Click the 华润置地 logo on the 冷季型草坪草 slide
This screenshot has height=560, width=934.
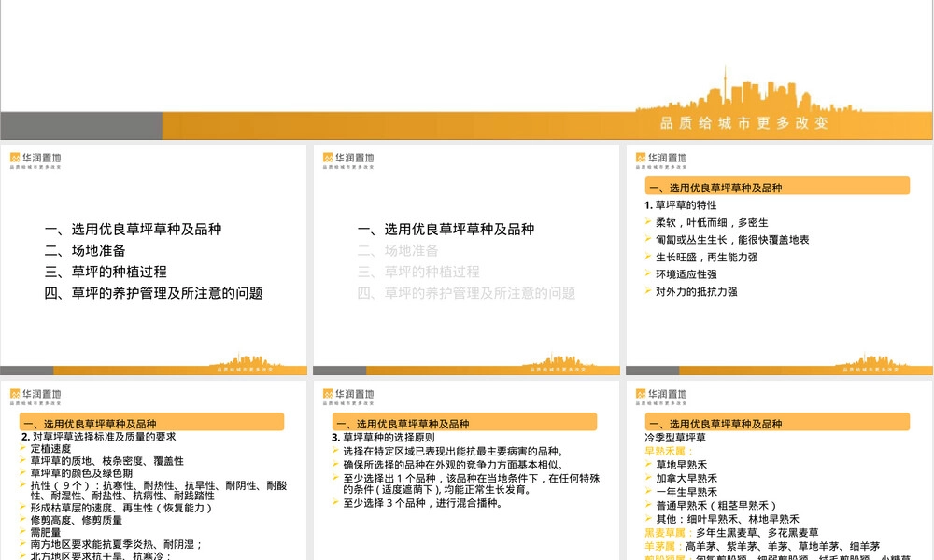pyautogui.click(x=661, y=397)
